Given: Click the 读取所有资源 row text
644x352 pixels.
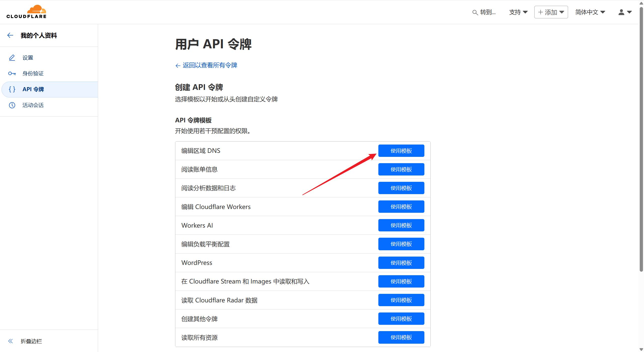Looking at the screenshot, I should [x=199, y=337].
